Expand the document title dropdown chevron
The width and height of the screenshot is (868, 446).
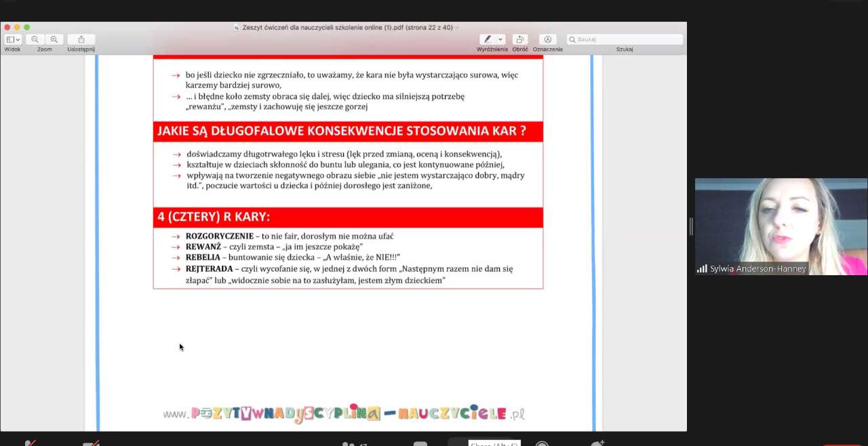click(x=458, y=28)
